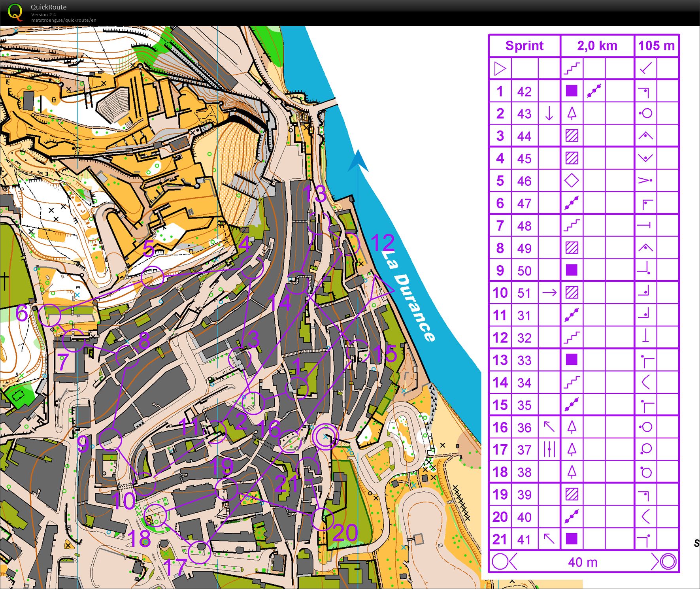The width and height of the screenshot is (700, 589).
Task: Click the QuickRoute logo icon
Action: click(15, 12)
